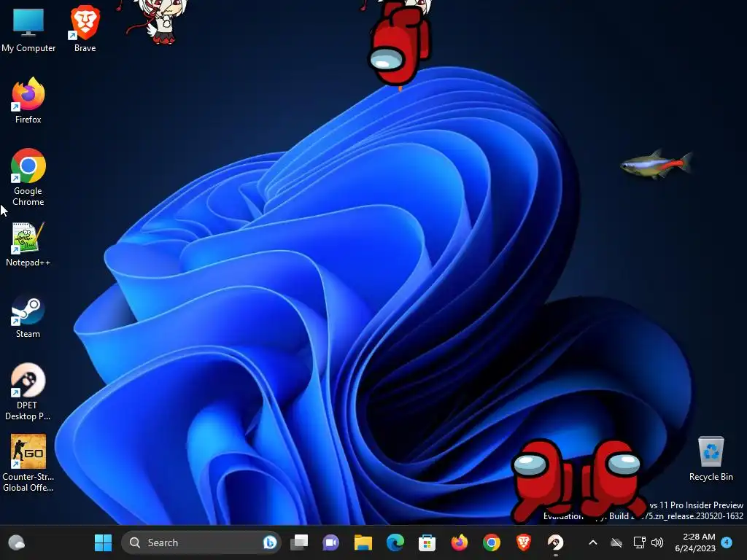
Task: Select the Google Chrome desktop shortcut
Action: [x=28, y=176]
